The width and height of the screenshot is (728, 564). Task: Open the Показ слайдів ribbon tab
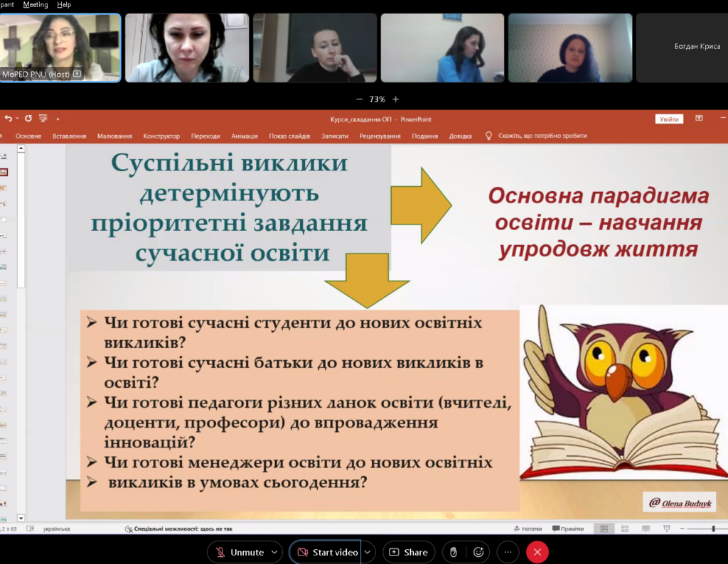tap(289, 136)
